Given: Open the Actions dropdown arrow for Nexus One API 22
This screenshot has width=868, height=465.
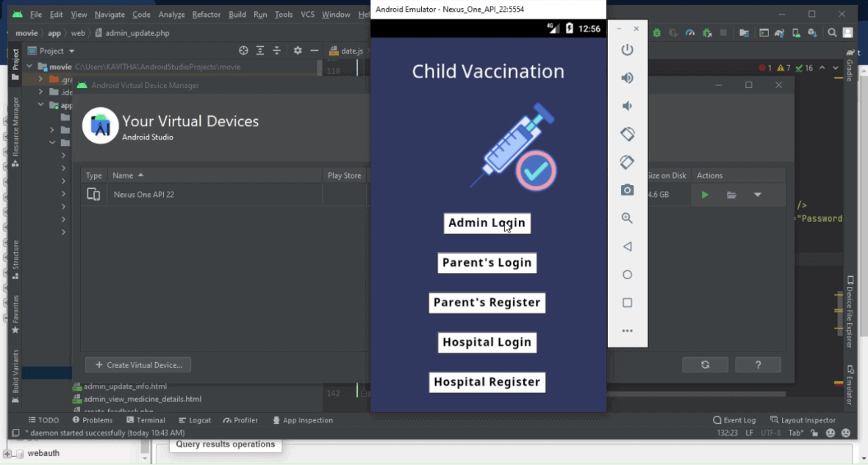Looking at the screenshot, I should 758,195.
